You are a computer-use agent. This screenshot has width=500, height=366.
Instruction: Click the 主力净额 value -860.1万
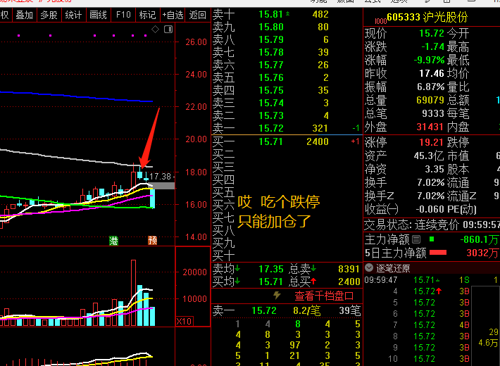pyautogui.click(x=479, y=239)
